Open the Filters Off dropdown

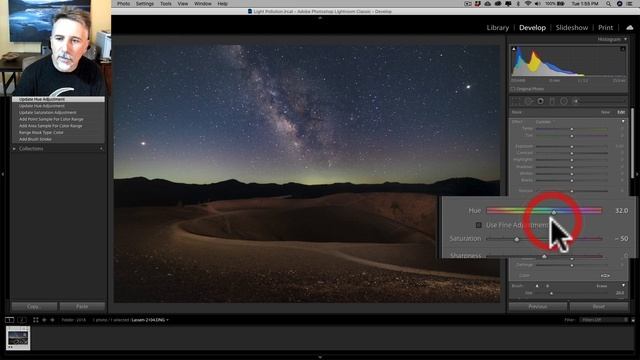pyautogui.click(x=602, y=320)
